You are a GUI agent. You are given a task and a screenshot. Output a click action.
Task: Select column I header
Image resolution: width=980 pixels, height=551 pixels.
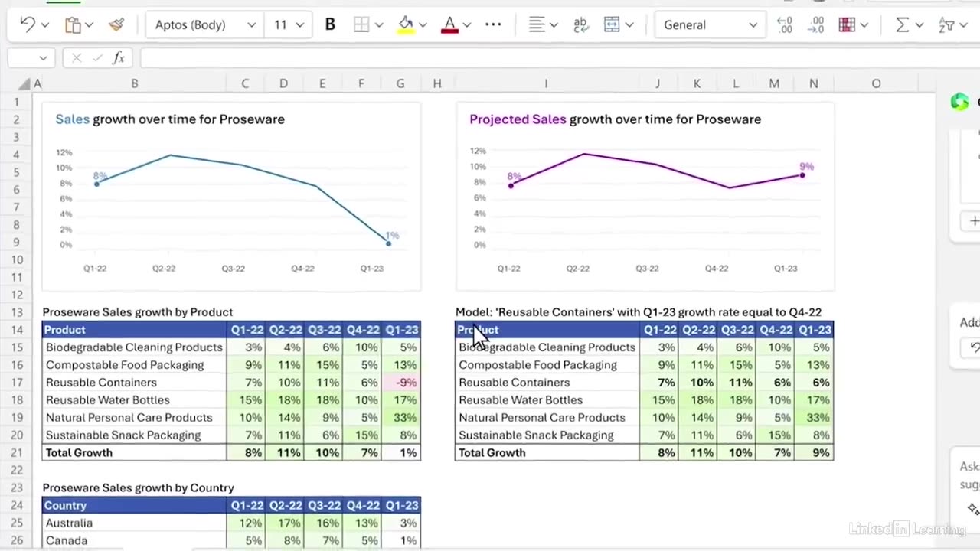545,83
